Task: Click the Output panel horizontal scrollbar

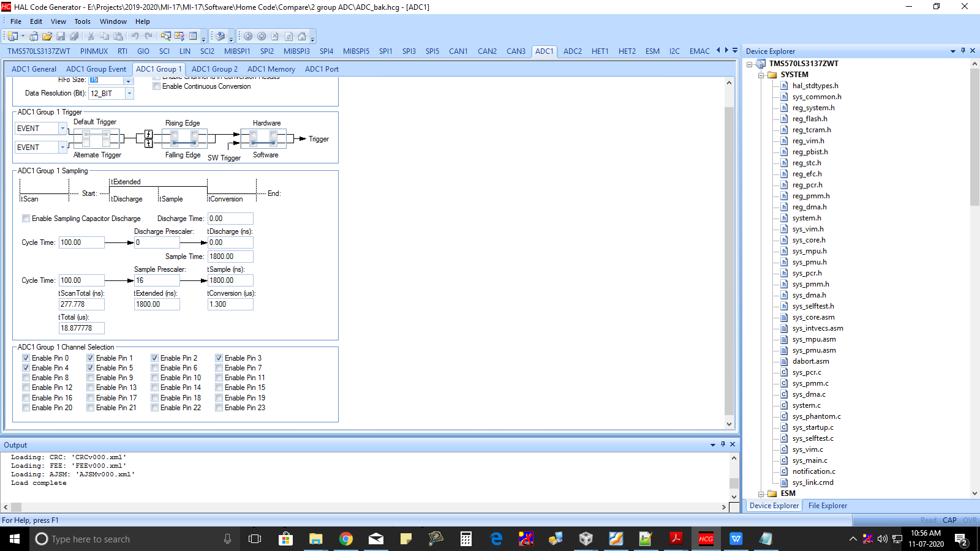Action: tap(364, 507)
